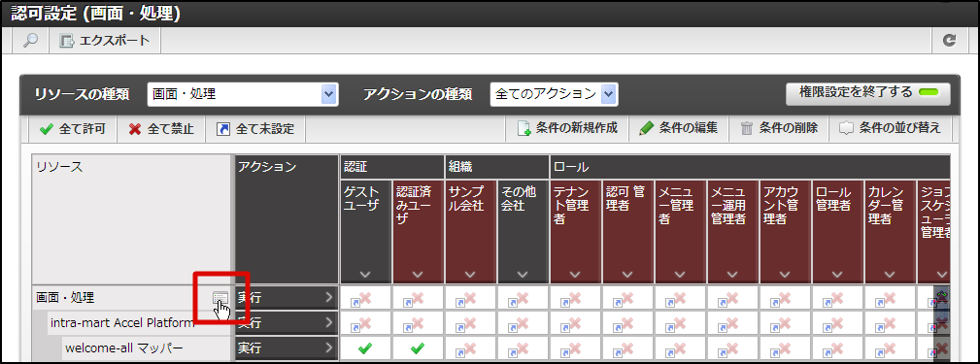Toggle テナント管理者 permission for 画面・処理 row
The image size is (980, 364).
pos(576,298)
